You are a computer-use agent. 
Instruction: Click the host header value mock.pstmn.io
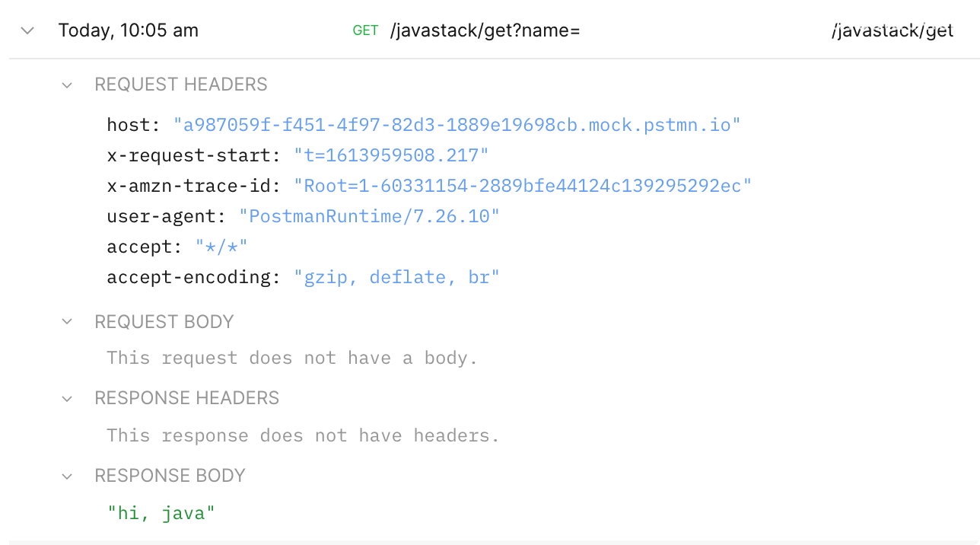point(457,125)
